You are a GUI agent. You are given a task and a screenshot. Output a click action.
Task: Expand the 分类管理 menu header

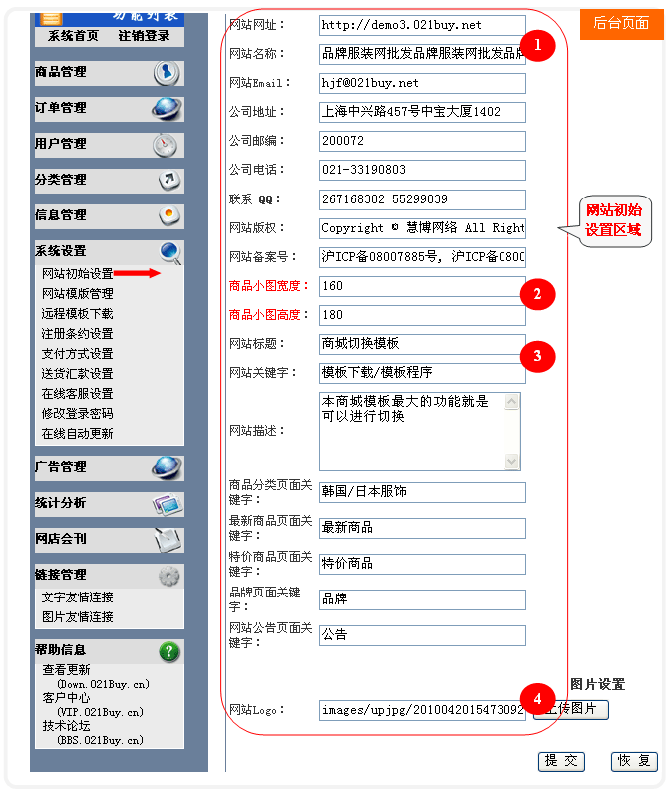tap(110, 181)
